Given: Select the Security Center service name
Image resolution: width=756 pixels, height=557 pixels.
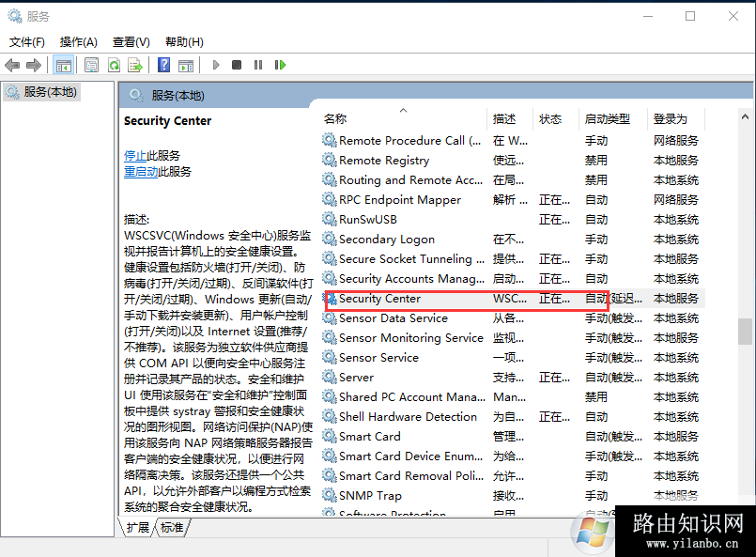Looking at the screenshot, I should pyautogui.click(x=380, y=299).
